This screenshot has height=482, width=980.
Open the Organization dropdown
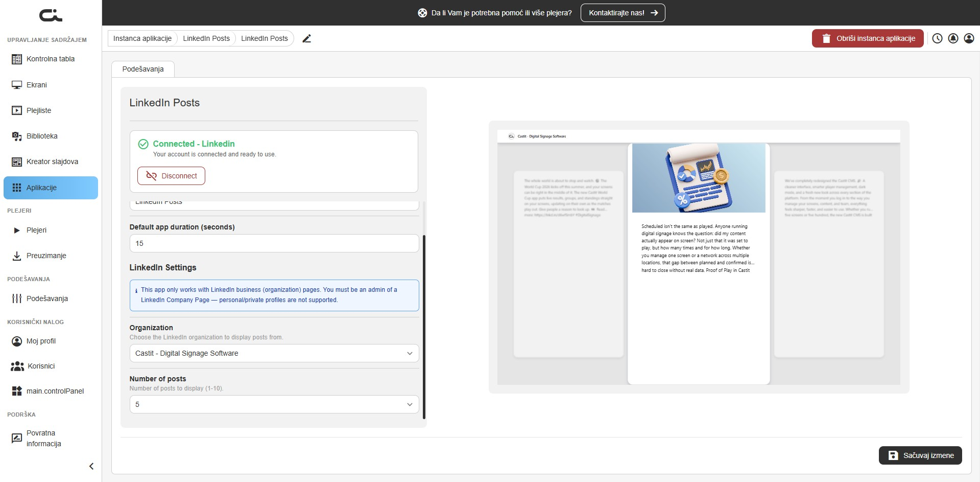click(274, 353)
